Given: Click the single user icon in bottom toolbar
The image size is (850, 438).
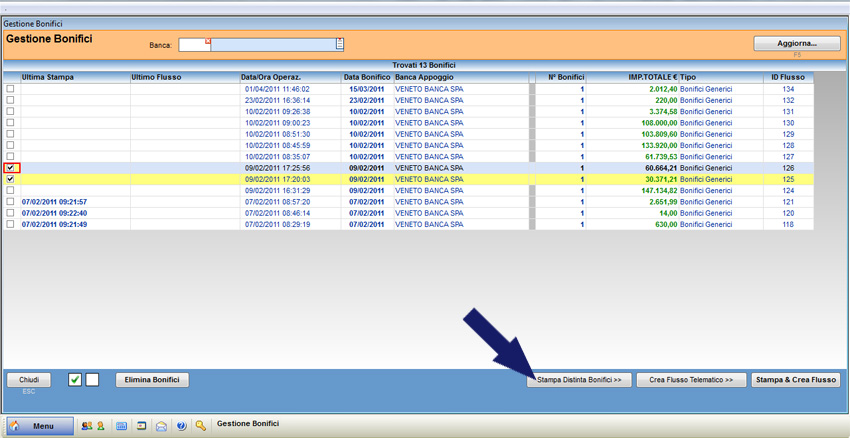Looking at the screenshot, I should pos(100,426).
